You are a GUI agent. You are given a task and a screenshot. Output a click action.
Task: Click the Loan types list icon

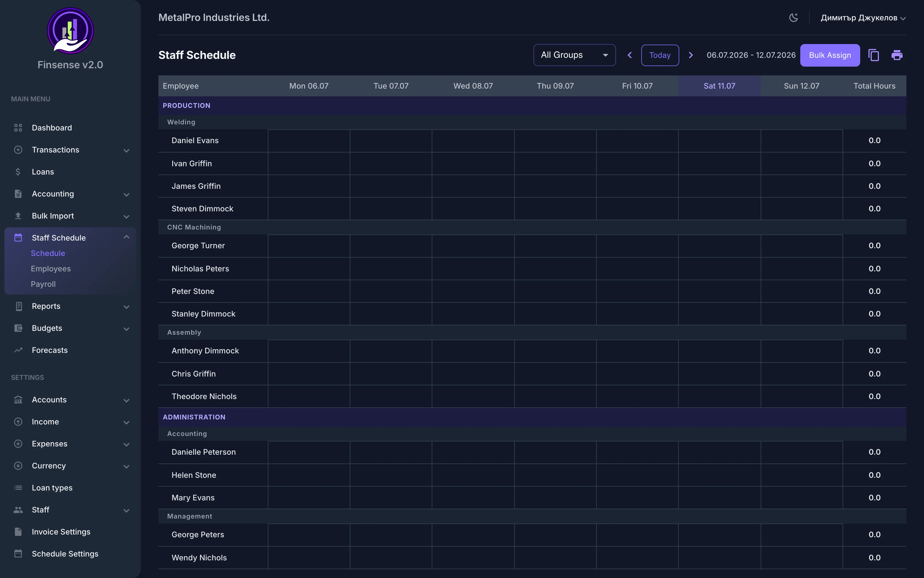(18, 488)
